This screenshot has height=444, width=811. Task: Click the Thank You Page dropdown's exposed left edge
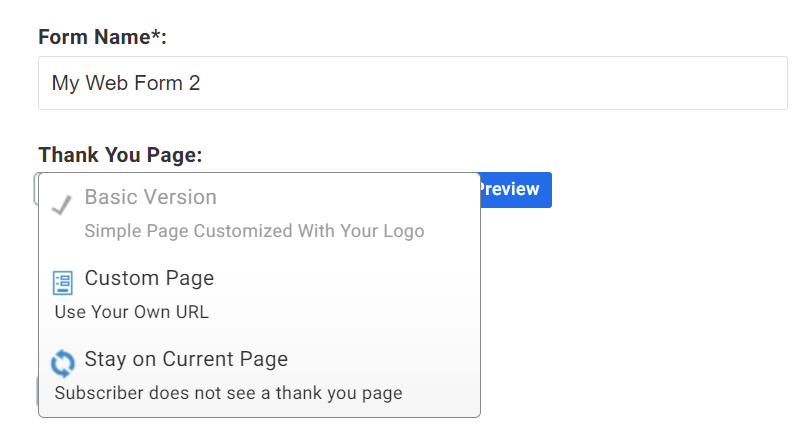point(36,188)
